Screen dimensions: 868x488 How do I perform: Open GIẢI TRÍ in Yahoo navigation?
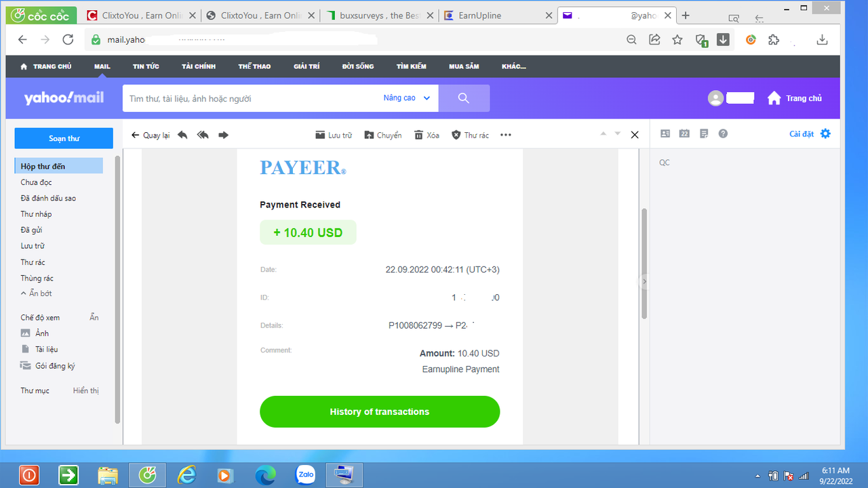click(x=307, y=66)
